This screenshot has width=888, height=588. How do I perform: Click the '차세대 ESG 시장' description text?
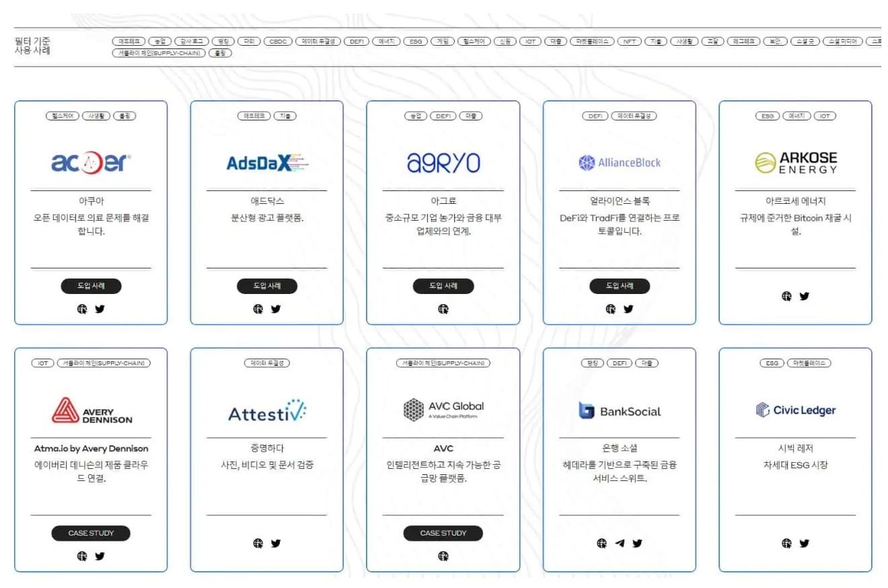point(796,465)
